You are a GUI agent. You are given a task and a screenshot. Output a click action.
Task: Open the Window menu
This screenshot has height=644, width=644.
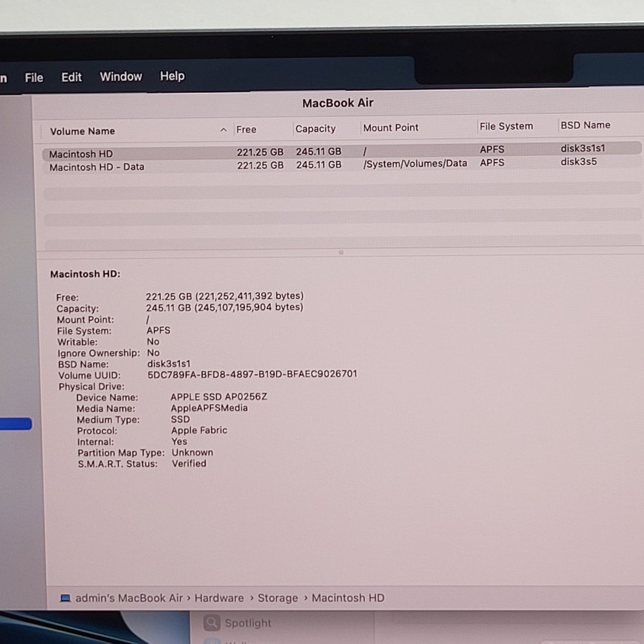pos(121,77)
